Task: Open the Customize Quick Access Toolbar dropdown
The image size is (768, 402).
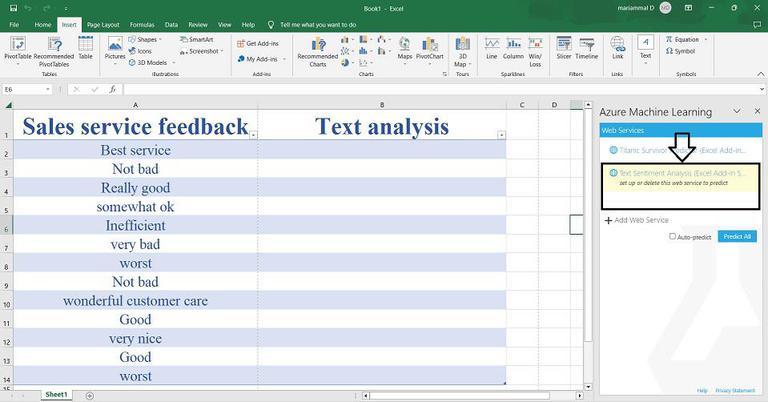Action: 66,8
